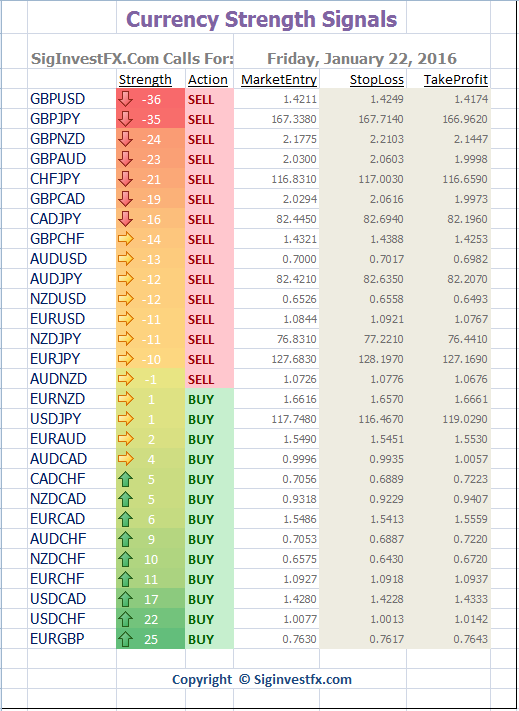Click the red down arrow for GBPUSD
The width and height of the screenshot is (519, 711).
pos(125,99)
